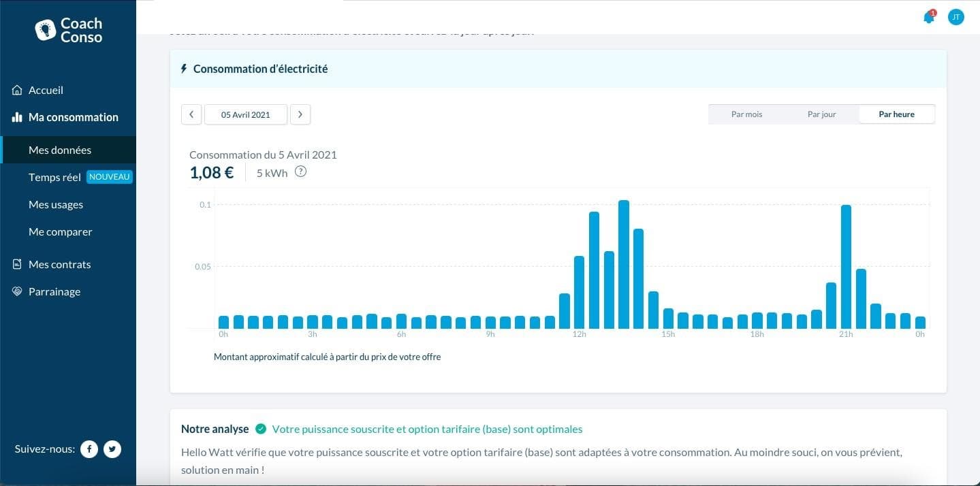
Task: Open the Facebook page icon
Action: (89, 449)
